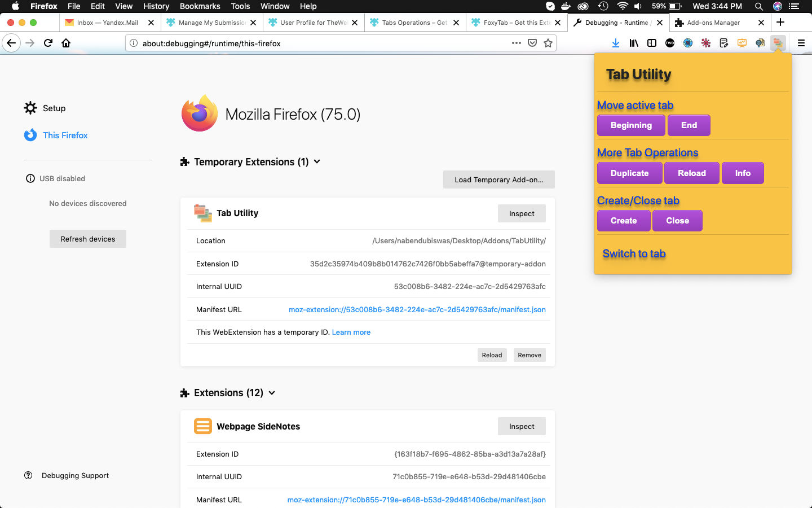Open page actions three-dots menu
812x508 pixels.
point(517,43)
